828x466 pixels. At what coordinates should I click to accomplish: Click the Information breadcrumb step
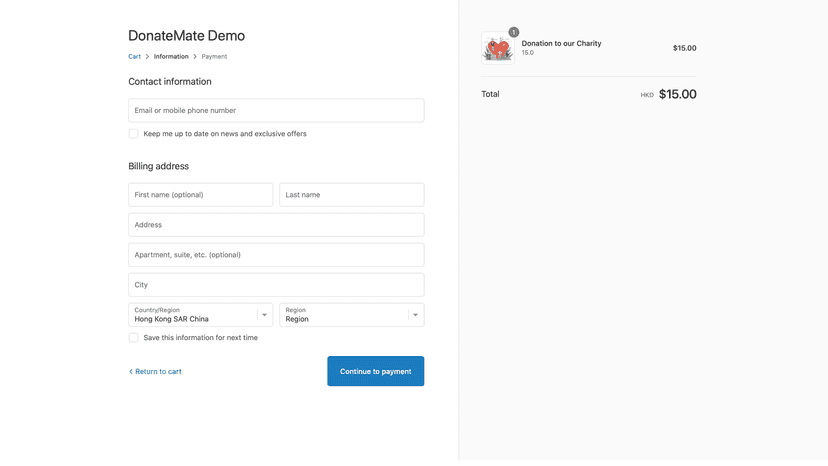171,57
